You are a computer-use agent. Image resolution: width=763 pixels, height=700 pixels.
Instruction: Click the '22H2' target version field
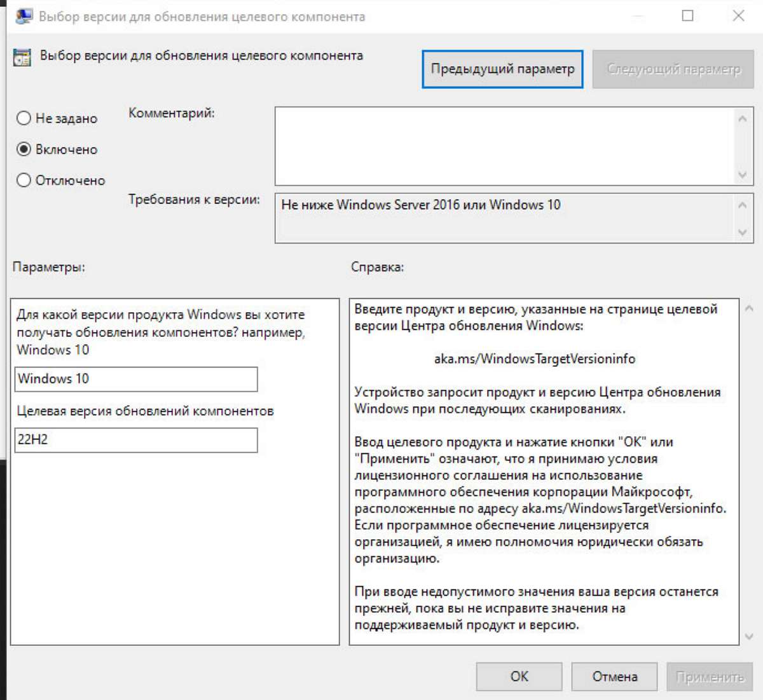[x=135, y=440]
